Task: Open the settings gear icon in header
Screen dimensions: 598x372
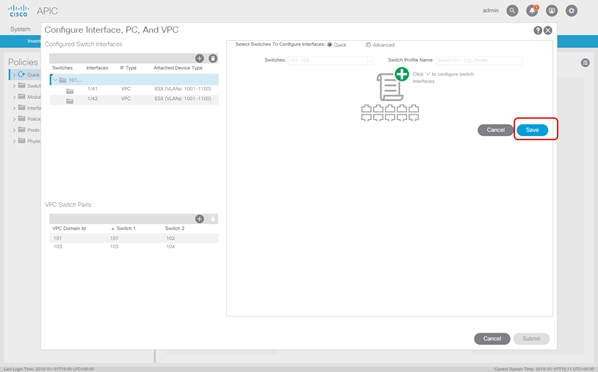Action: [571, 11]
